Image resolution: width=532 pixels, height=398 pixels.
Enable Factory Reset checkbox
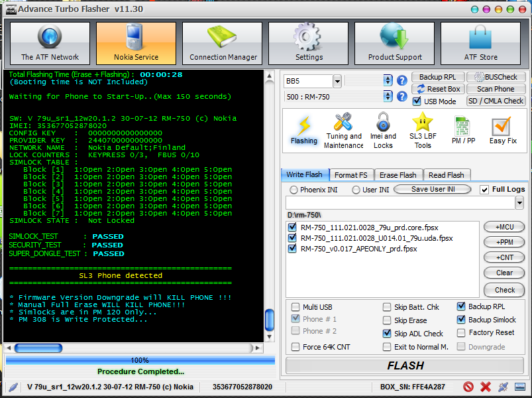(x=461, y=333)
